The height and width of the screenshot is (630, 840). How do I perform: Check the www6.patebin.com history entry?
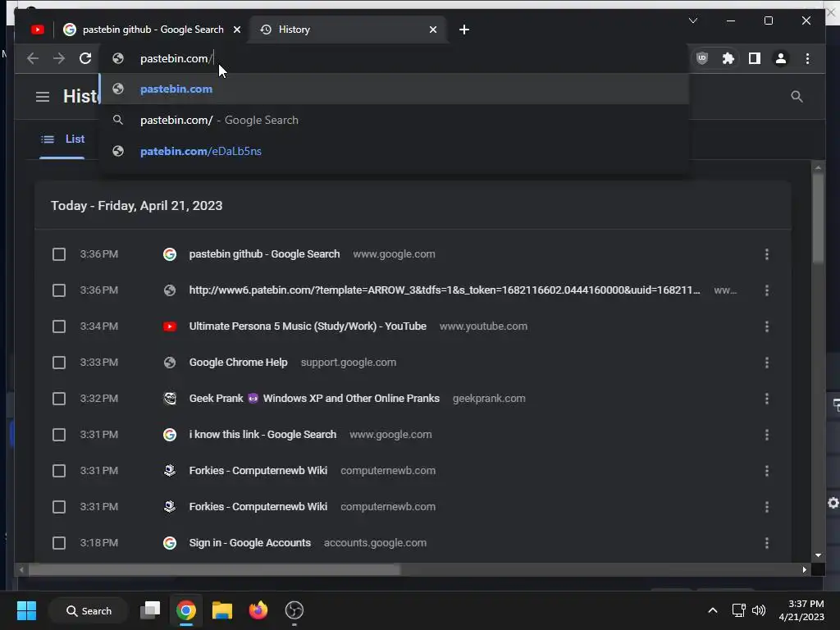pos(59,290)
